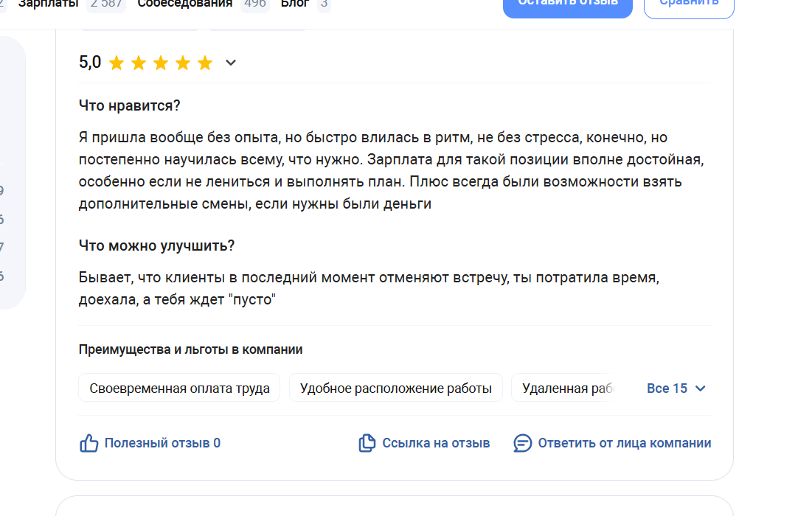Click the third yellow rating star
812x516 pixels.
[x=161, y=63]
